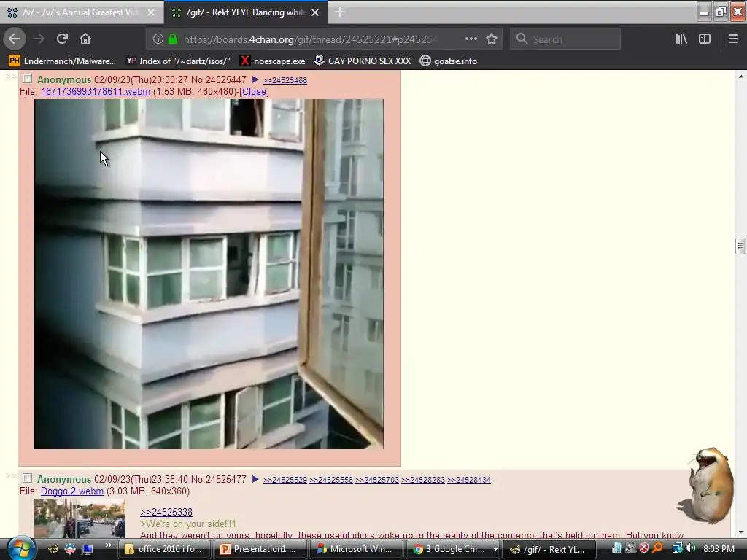The image size is (747, 560).
Task: Hide post 24525477 with side arrows
Action: pyautogui.click(x=10, y=475)
